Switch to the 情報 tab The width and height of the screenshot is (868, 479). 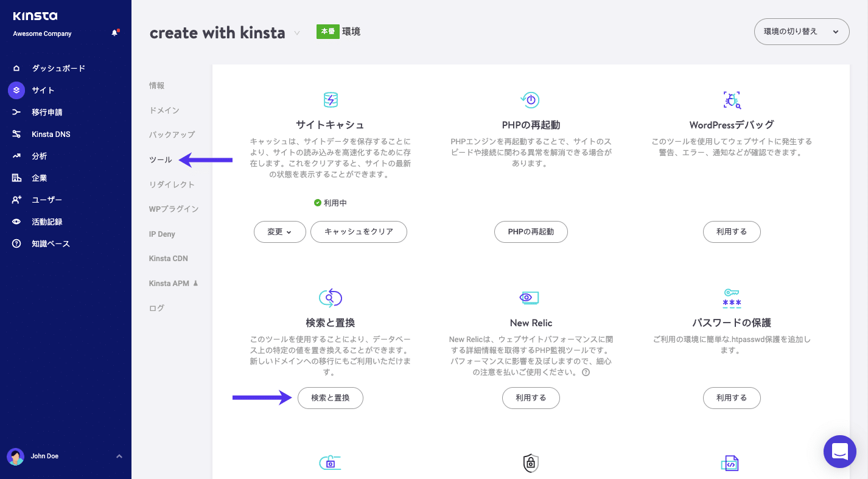[x=157, y=86]
